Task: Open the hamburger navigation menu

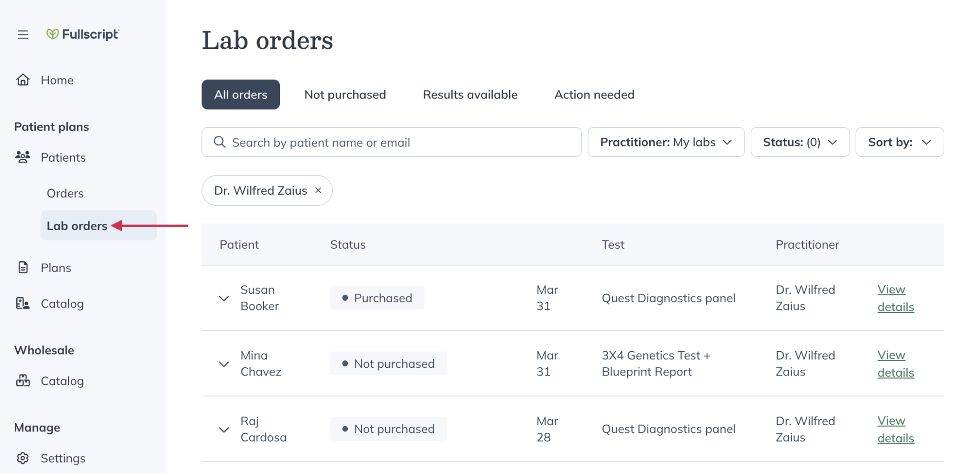Action: (22, 34)
